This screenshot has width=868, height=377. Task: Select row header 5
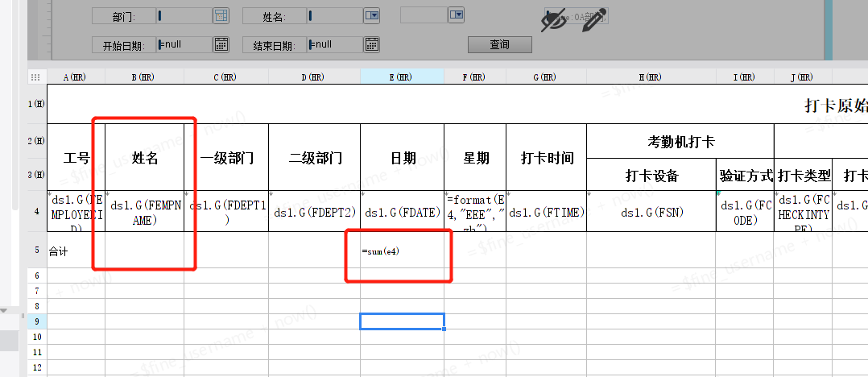coord(37,250)
